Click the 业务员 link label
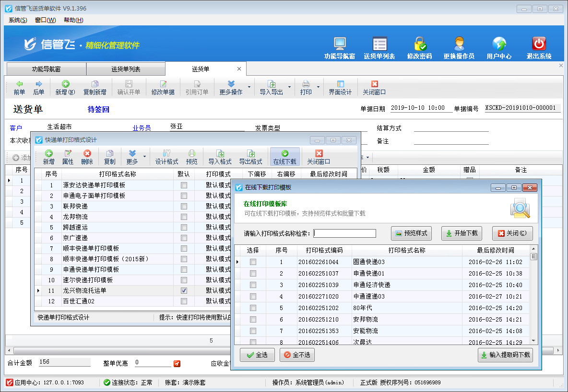The height and width of the screenshot is (392, 568). [142, 128]
